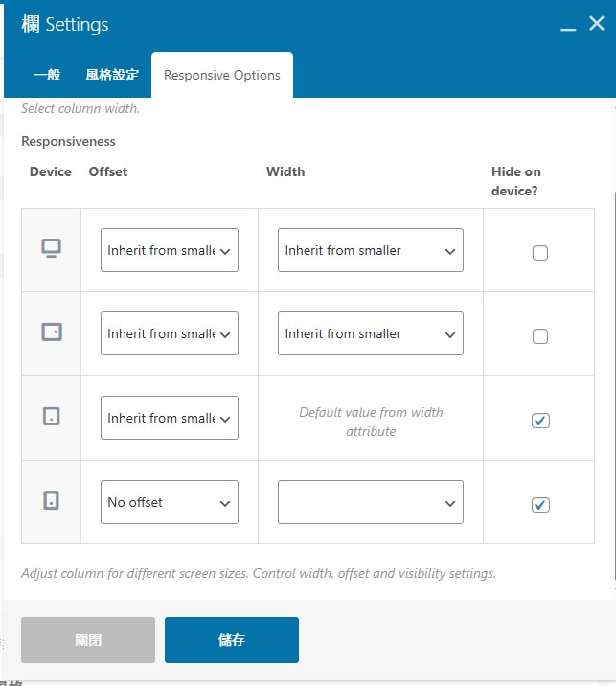Click the mobile phone device icon
616x686 pixels.
51,500
